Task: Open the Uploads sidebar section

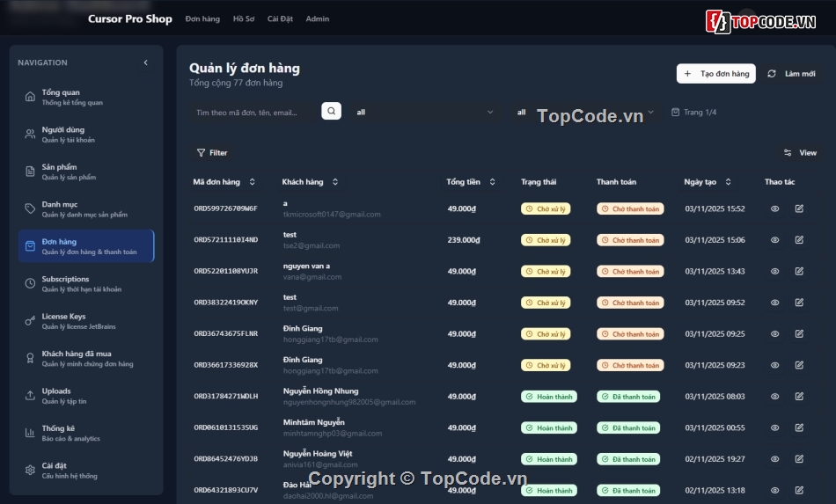Action: coord(86,395)
